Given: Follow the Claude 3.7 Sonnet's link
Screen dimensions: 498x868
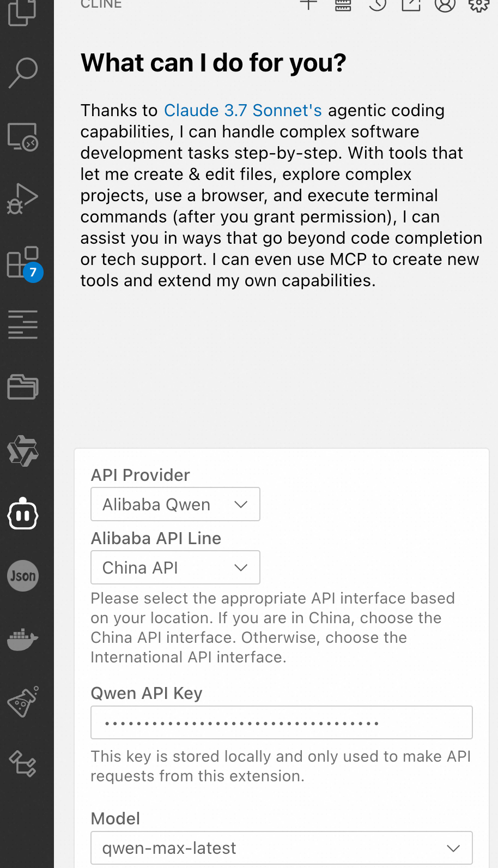Looking at the screenshot, I should [x=242, y=111].
